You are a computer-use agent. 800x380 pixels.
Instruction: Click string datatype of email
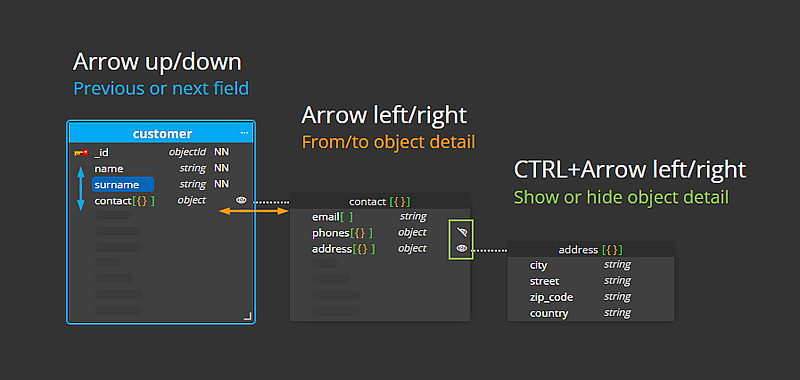413,216
